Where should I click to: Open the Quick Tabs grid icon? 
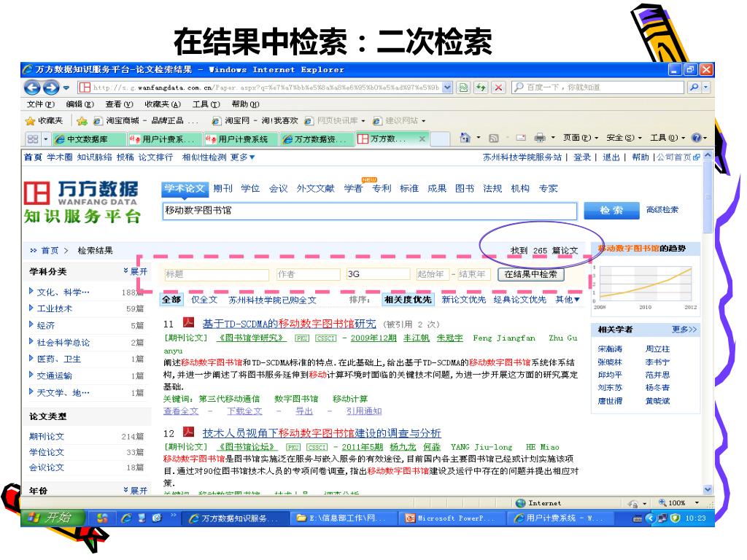[x=33, y=139]
